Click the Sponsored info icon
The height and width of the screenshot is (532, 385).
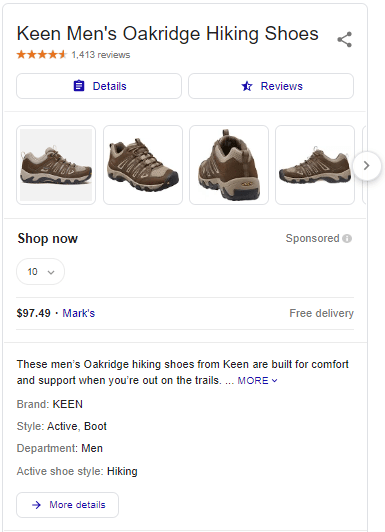click(347, 239)
